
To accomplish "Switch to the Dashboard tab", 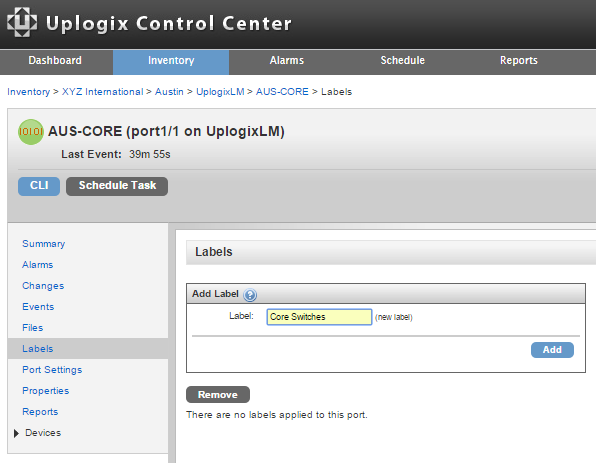I will point(55,60).
